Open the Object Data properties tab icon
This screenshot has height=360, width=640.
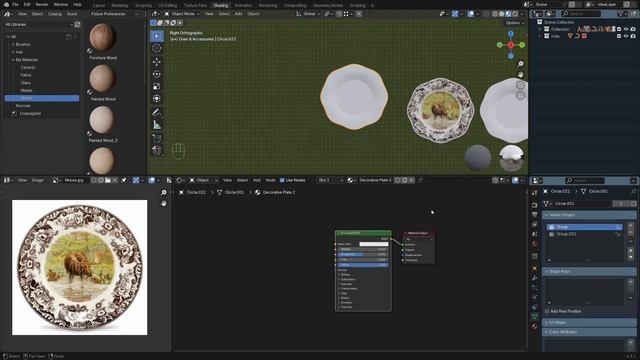[535, 317]
